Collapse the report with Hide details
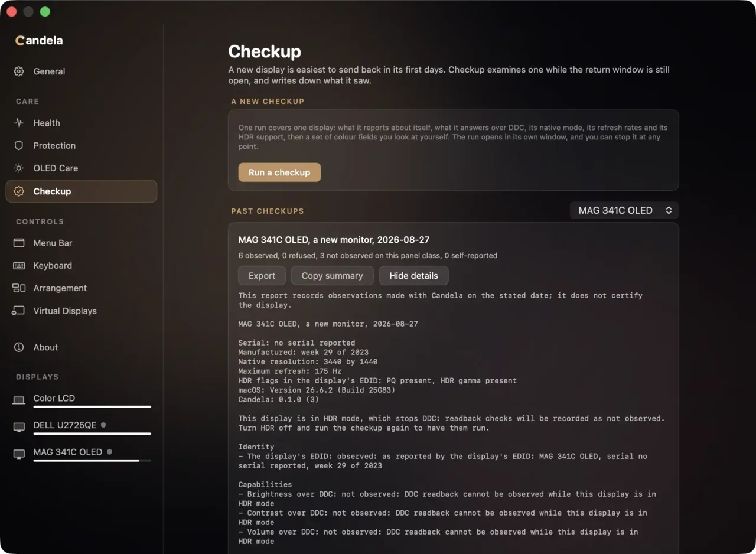This screenshot has height=554, width=756. 413,276
